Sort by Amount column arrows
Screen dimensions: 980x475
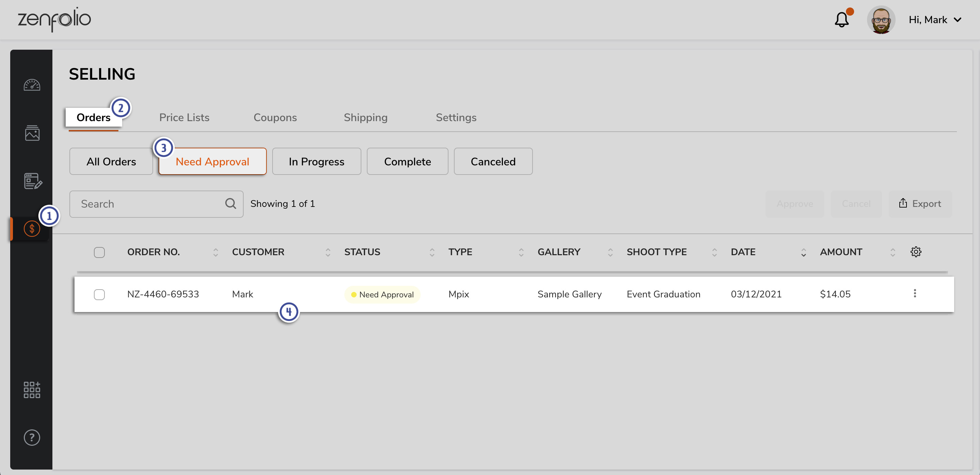click(893, 252)
